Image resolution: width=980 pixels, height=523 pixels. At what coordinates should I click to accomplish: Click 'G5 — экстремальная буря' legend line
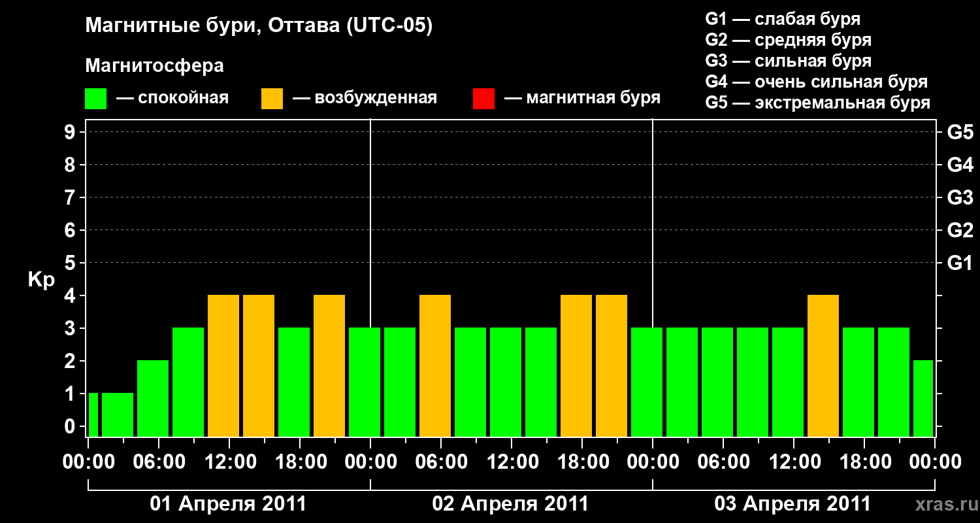point(818,103)
